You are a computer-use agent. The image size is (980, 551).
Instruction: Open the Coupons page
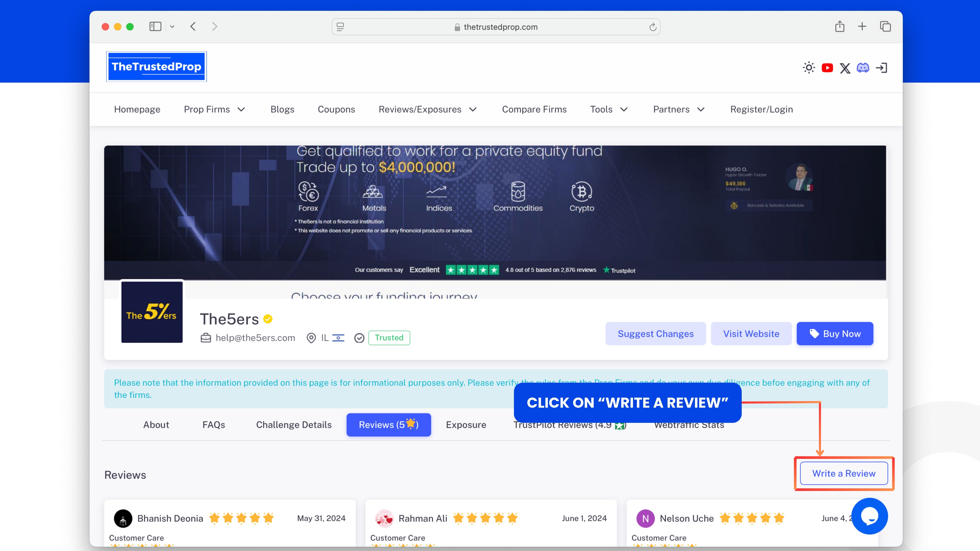[336, 110]
